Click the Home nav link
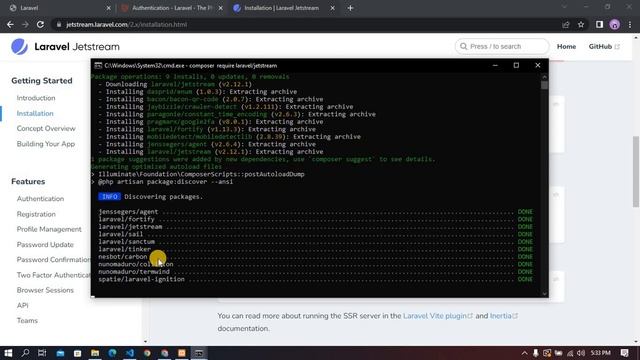 pyautogui.click(x=566, y=47)
